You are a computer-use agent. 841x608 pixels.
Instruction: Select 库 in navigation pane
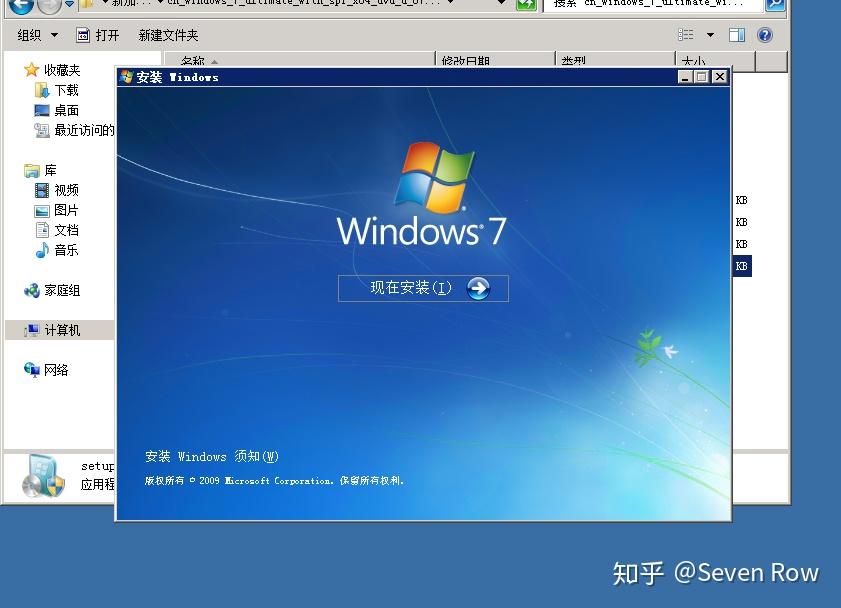coord(50,170)
